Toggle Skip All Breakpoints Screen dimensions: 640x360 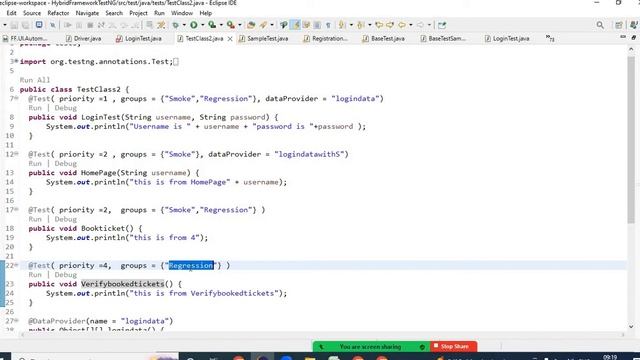(53, 25)
